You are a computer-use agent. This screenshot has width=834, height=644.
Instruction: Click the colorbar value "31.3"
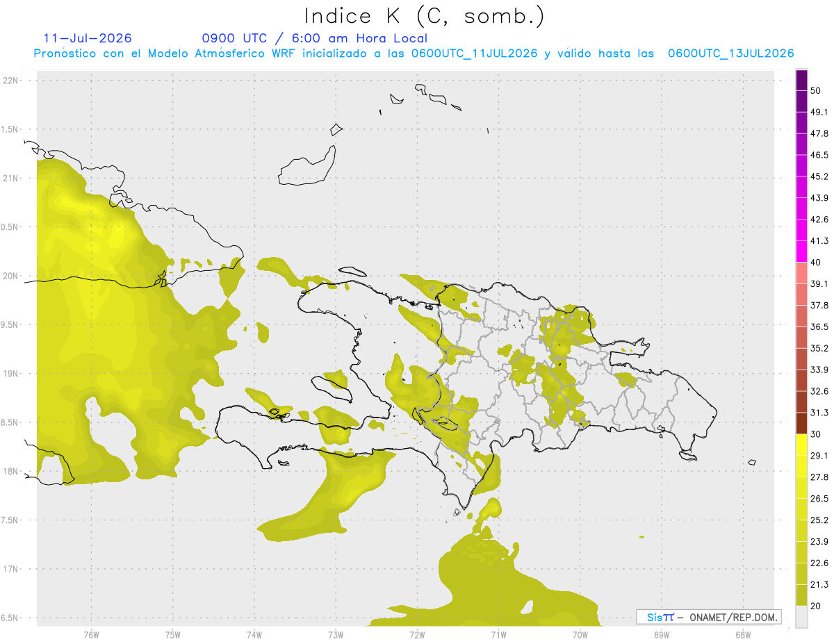819,413
